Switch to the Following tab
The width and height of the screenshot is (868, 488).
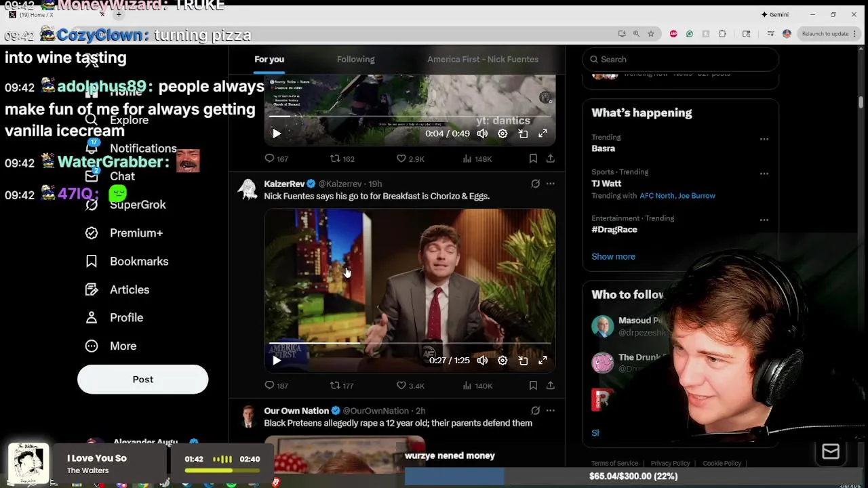point(355,60)
